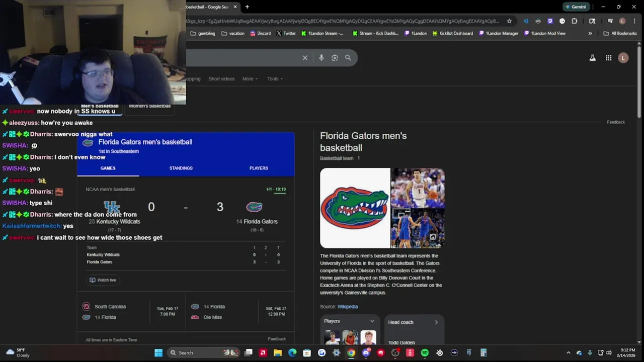Show hidden system tray icons
644x362 pixels.
[x=569, y=353]
